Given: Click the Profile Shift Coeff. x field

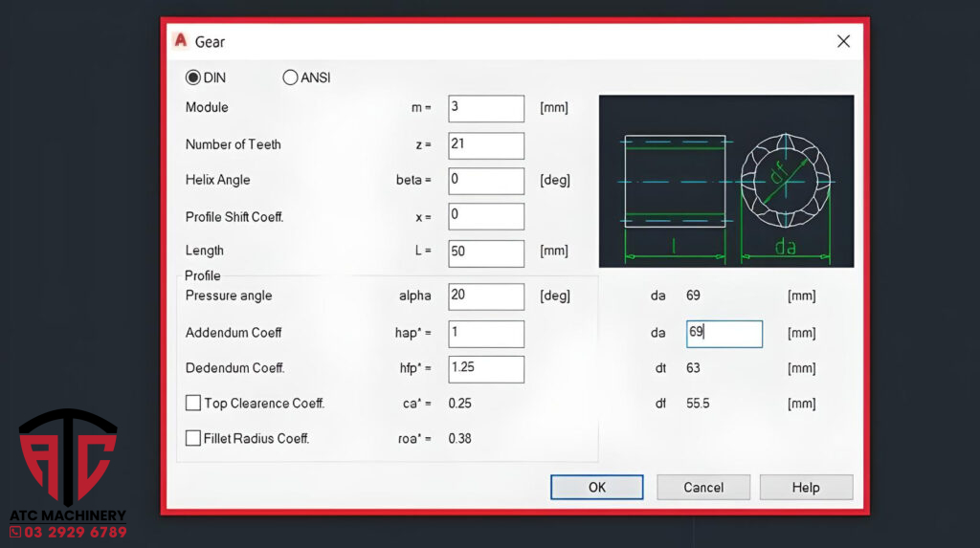Looking at the screenshot, I should (485, 216).
